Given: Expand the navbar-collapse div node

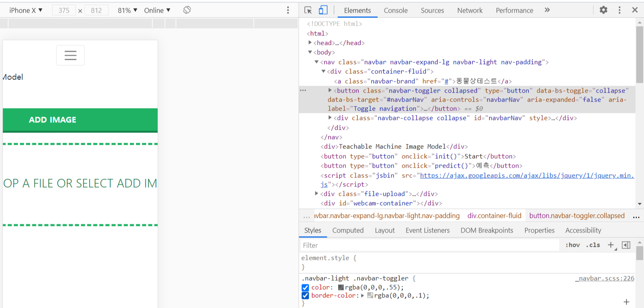Looking at the screenshot, I should tap(330, 117).
